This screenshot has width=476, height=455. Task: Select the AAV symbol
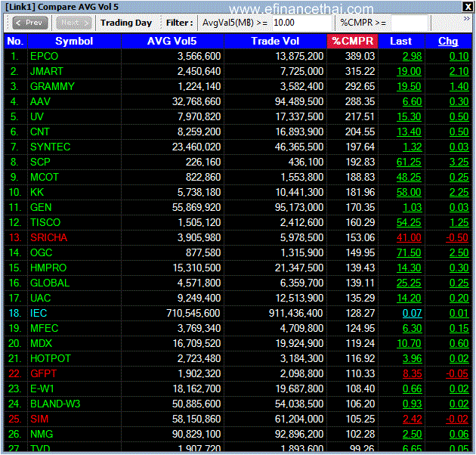[x=40, y=101]
